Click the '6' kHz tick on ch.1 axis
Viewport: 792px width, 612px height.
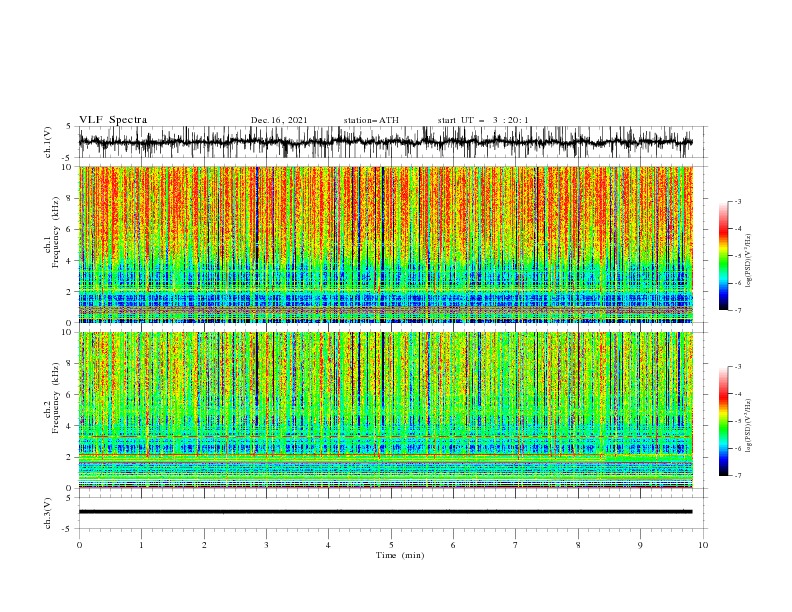coord(69,229)
